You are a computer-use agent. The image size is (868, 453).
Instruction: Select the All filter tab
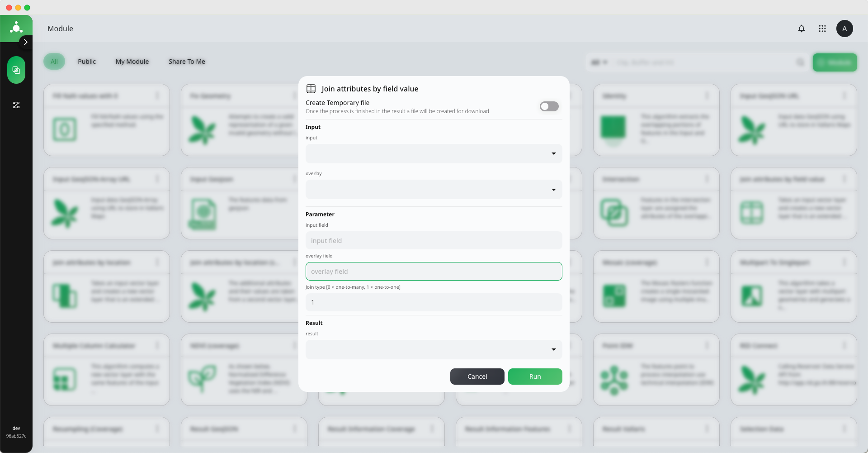[54, 62]
